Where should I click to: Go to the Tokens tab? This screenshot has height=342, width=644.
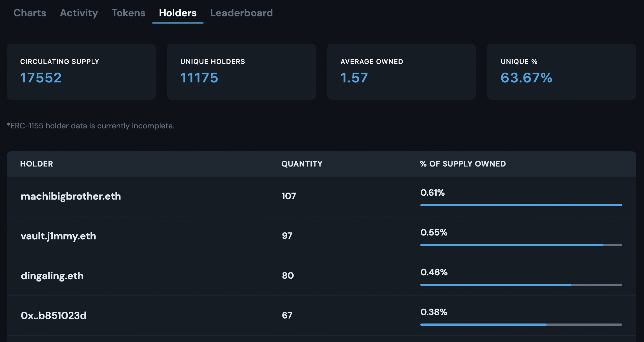pos(128,13)
